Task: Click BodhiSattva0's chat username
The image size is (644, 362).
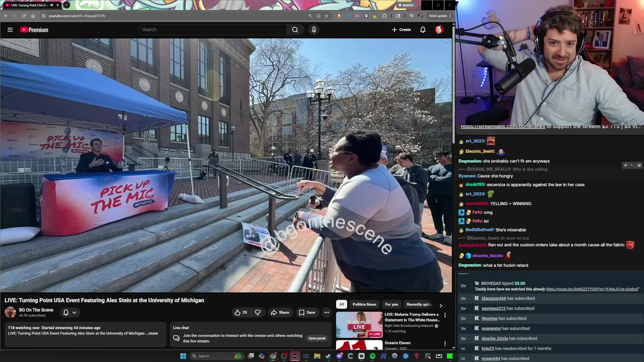Action: coord(480,230)
